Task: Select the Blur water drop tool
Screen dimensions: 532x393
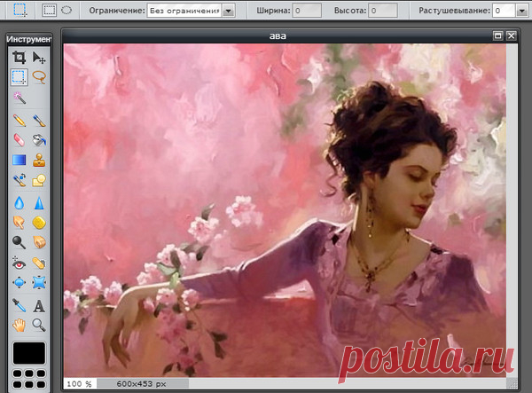Action: tap(19, 203)
